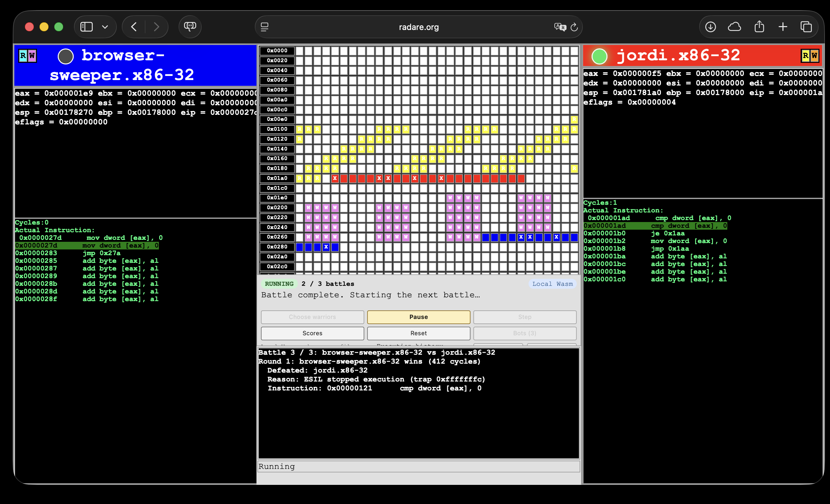Toggle R read marker for browser-sweeper
Viewport: 830px width, 504px height.
pos(23,56)
